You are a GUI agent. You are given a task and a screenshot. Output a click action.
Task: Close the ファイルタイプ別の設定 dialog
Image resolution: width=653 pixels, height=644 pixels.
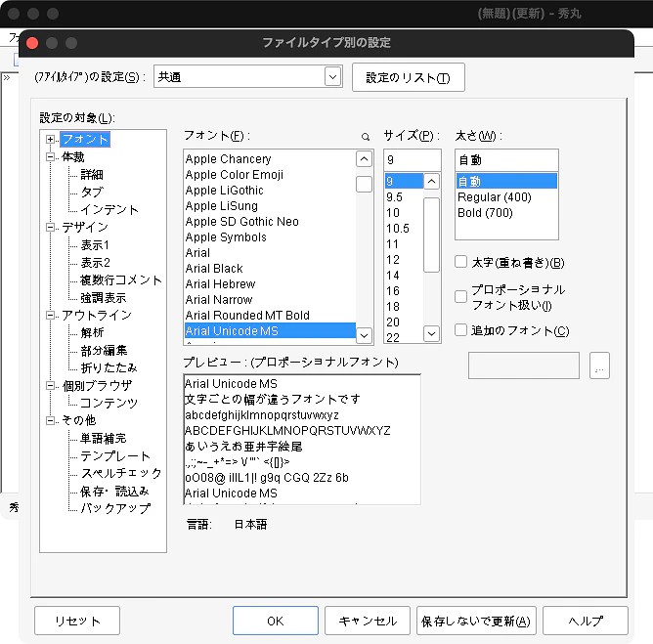pos(32,43)
